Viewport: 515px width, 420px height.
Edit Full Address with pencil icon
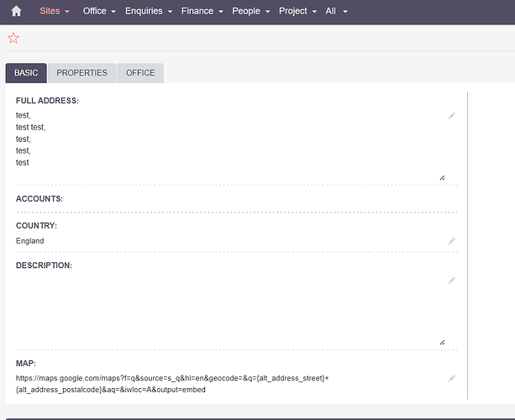(x=452, y=116)
